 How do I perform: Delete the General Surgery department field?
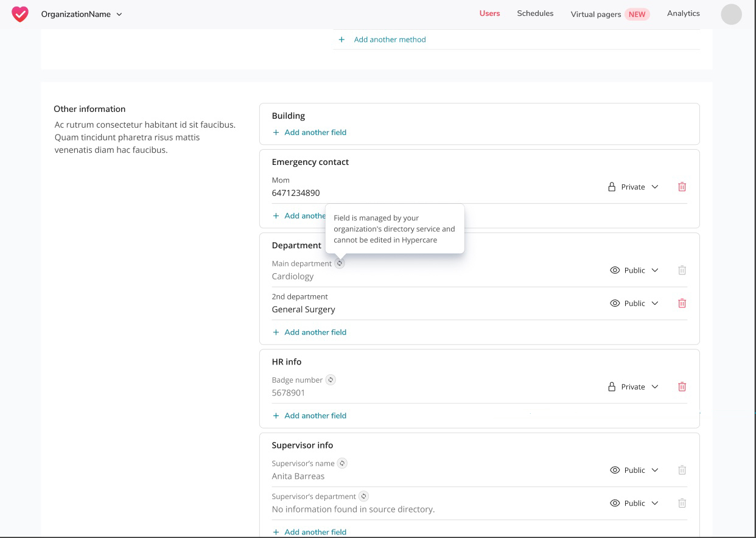(x=682, y=303)
